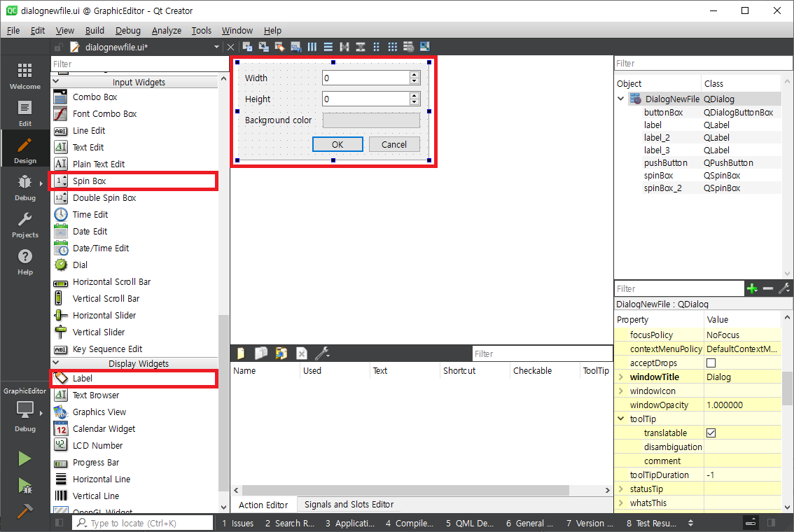Open the output panes selector arrows

[x=690, y=523]
